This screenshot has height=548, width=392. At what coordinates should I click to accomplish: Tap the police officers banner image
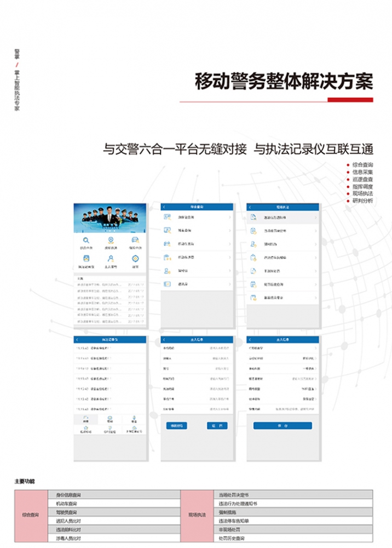(x=110, y=218)
